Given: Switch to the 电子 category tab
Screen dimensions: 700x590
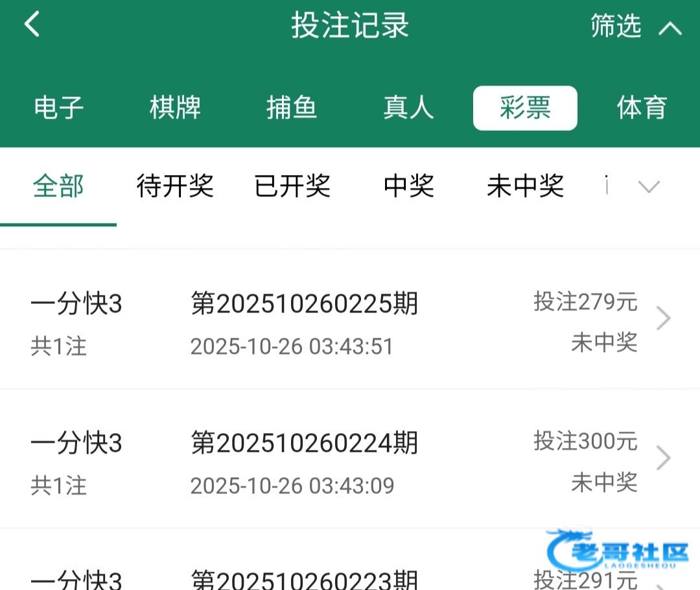Looking at the screenshot, I should 58,108.
